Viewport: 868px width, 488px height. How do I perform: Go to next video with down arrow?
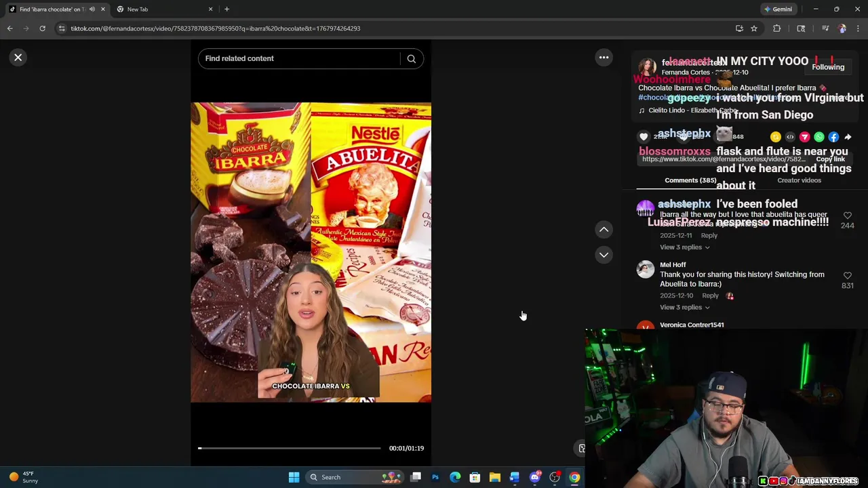(604, 255)
